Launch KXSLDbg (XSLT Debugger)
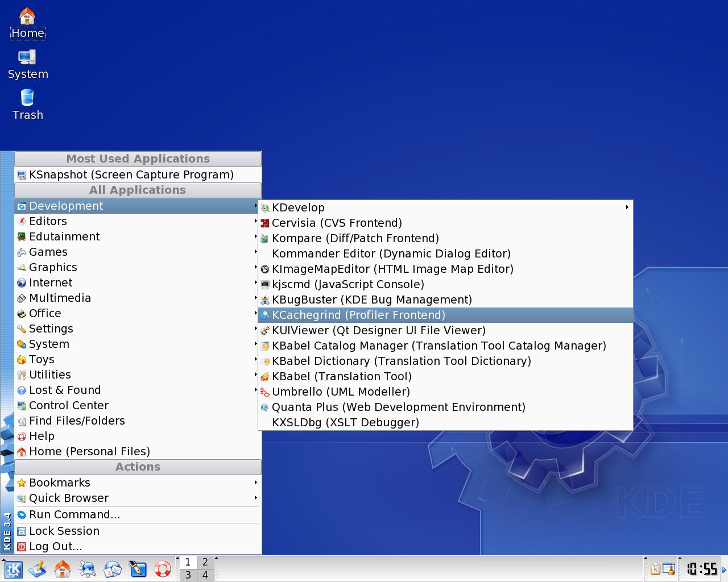Viewport: 728px width, 582px height. (445, 422)
